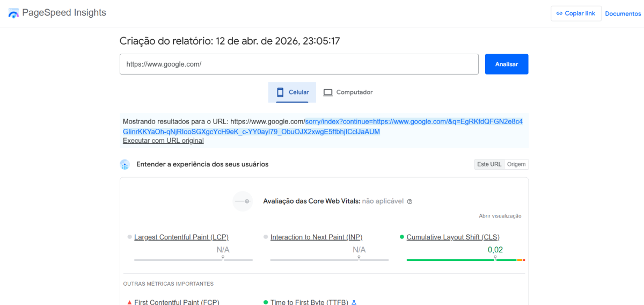This screenshot has height=305, width=644.
Task: Click the laptop computer icon
Action: coord(328,92)
